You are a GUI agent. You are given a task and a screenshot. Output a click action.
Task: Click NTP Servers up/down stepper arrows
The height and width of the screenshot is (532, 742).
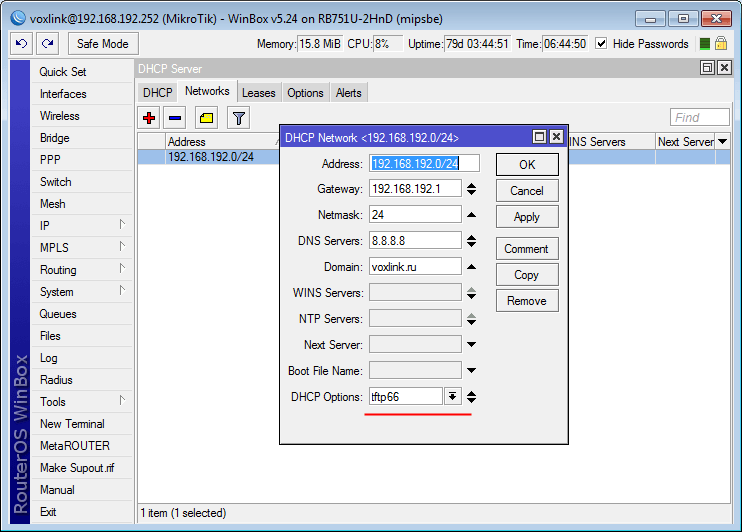(x=471, y=319)
